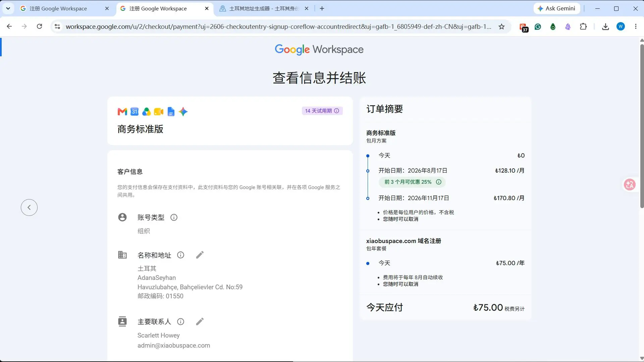Expand the tab search dropdown
Viewport: 644px width, 362px height.
pos(8,8)
